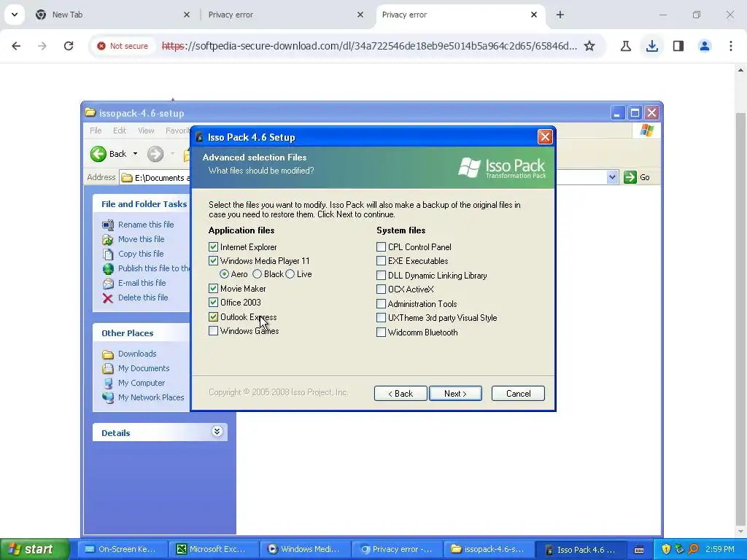Click the red X Delete this file icon

click(x=108, y=298)
